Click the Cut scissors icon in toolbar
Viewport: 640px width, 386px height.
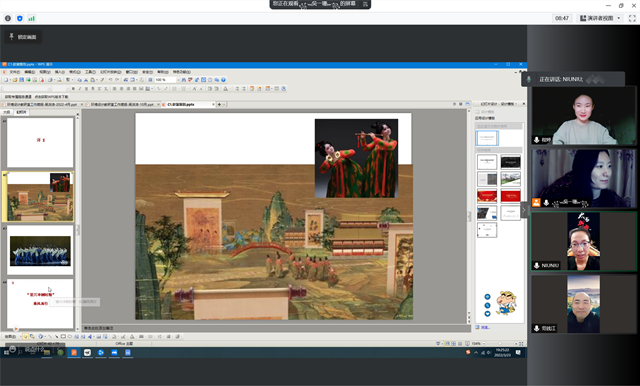tap(86, 80)
